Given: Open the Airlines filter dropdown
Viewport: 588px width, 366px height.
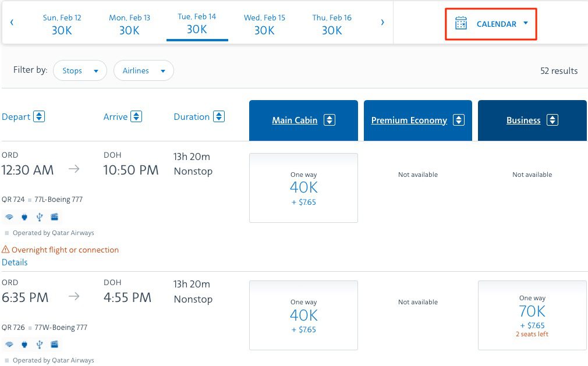Looking at the screenshot, I should point(143,70).
